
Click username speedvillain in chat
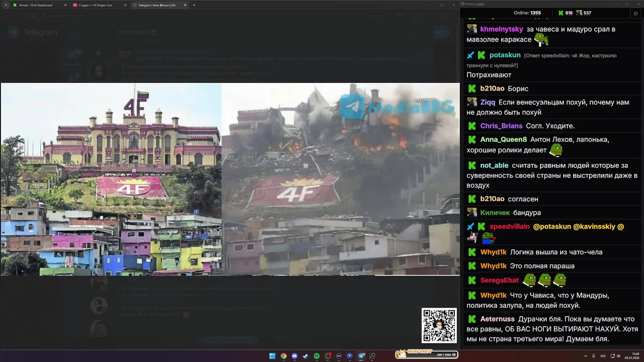coord(510,226)
